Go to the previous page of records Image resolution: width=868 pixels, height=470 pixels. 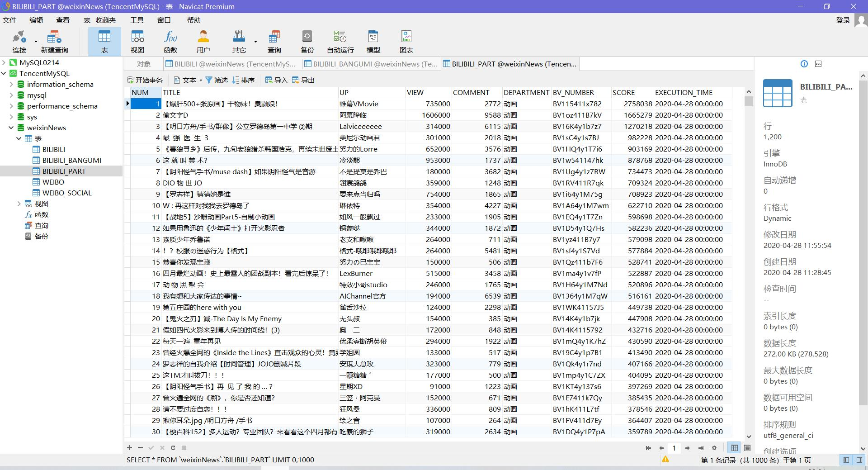[x=661, y=448]
